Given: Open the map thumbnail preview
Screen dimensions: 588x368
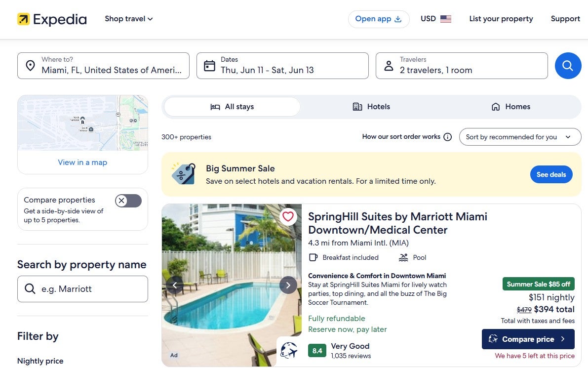Looking at the screenshot, I should coord(82,123).
